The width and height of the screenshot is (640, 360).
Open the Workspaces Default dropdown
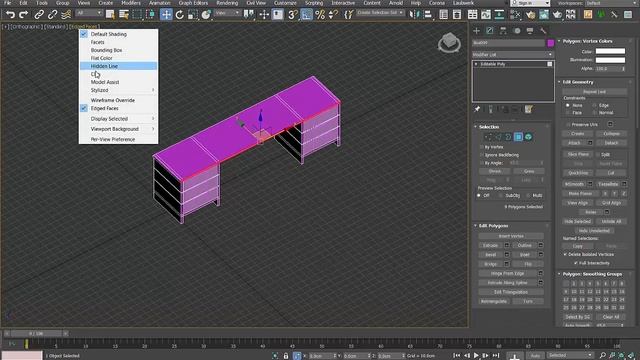pos(612,3)
